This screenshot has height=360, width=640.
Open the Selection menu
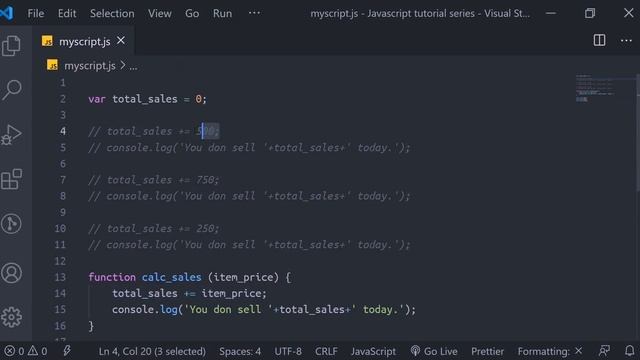click(112, 13)
